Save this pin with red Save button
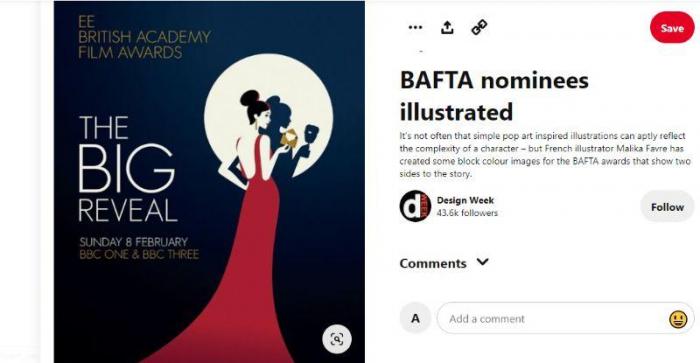The image size is (700, 363). click(x=672, y=28)
